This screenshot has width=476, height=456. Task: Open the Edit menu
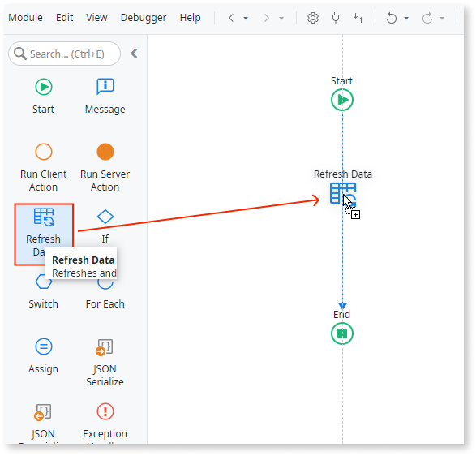click(64, 18)
